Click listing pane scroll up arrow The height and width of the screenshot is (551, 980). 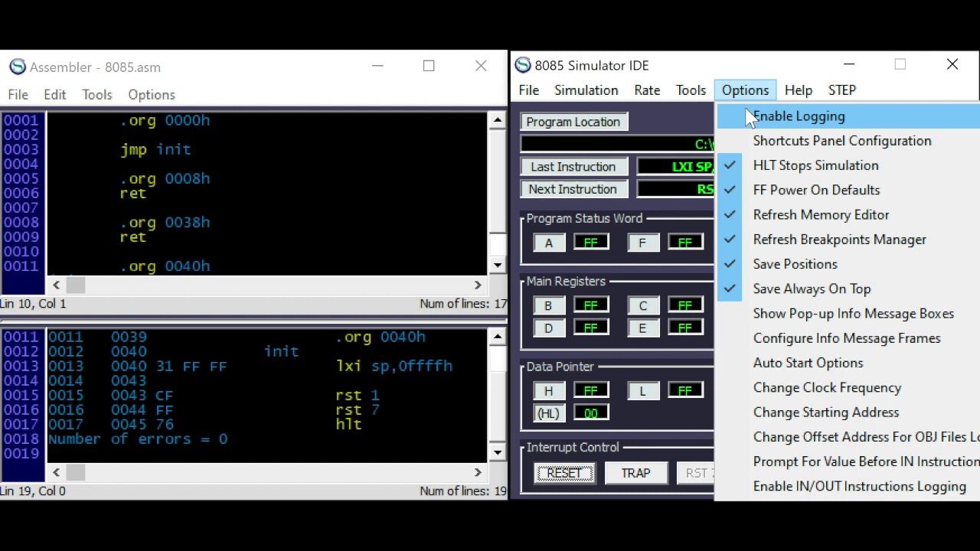pyautogui.click(x=498, y=336)
